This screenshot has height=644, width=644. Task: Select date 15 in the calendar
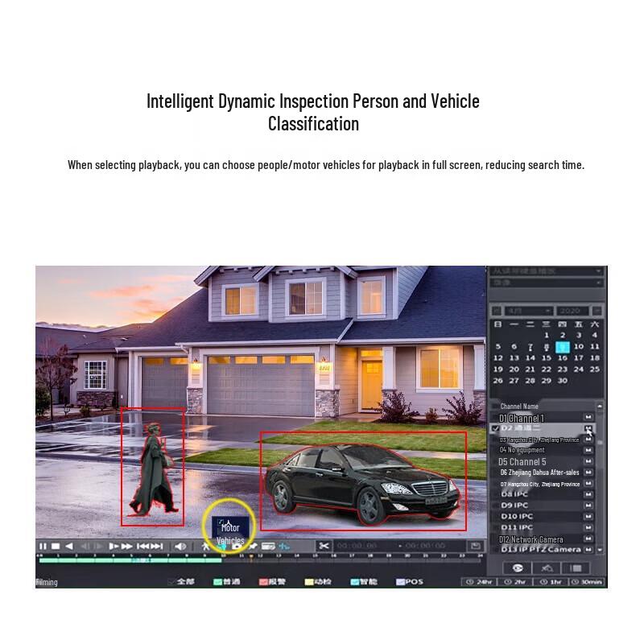coord(547,358)
